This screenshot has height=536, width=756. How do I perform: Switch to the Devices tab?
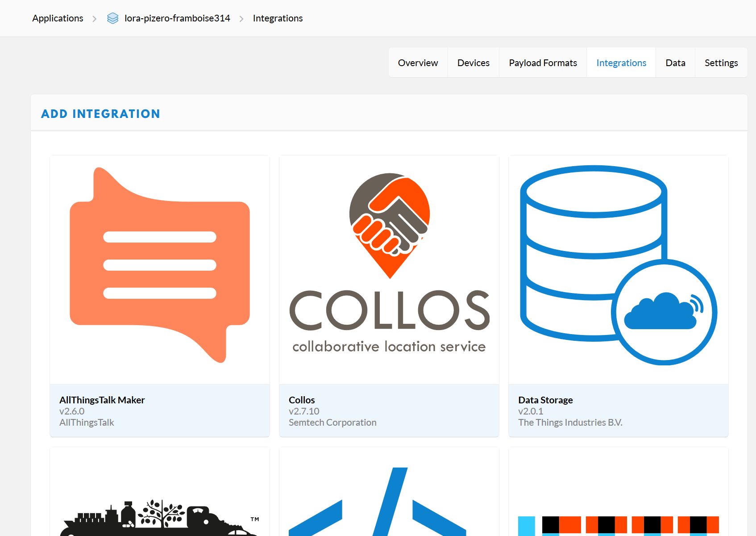tap(473, 63)
